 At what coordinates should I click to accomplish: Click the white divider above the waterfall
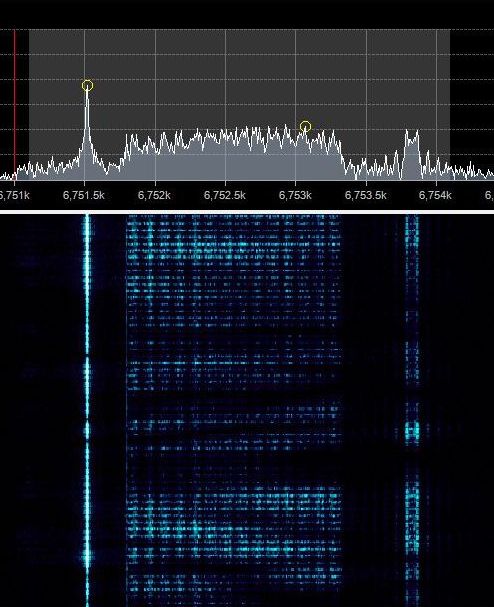[x=247, y=212]
